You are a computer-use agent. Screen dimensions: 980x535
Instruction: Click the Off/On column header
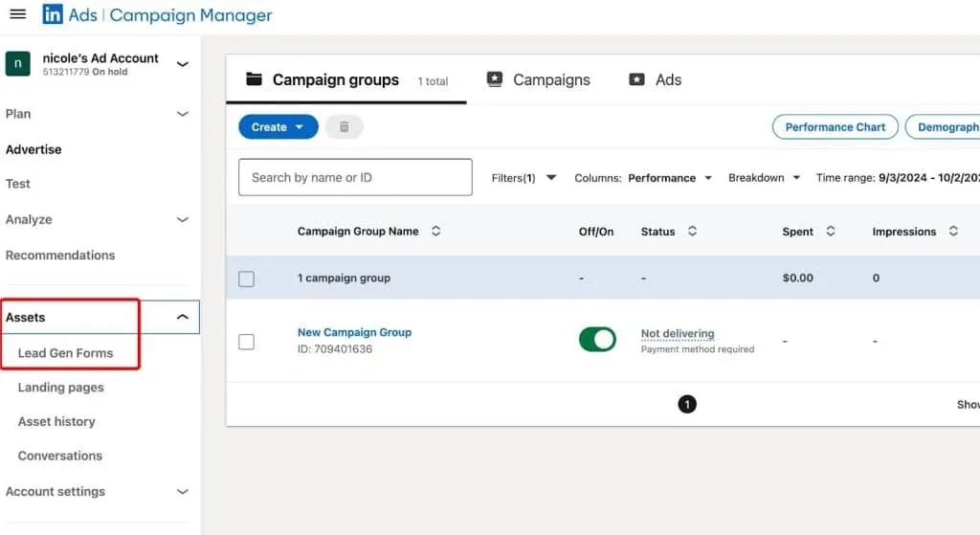[596, 232]
